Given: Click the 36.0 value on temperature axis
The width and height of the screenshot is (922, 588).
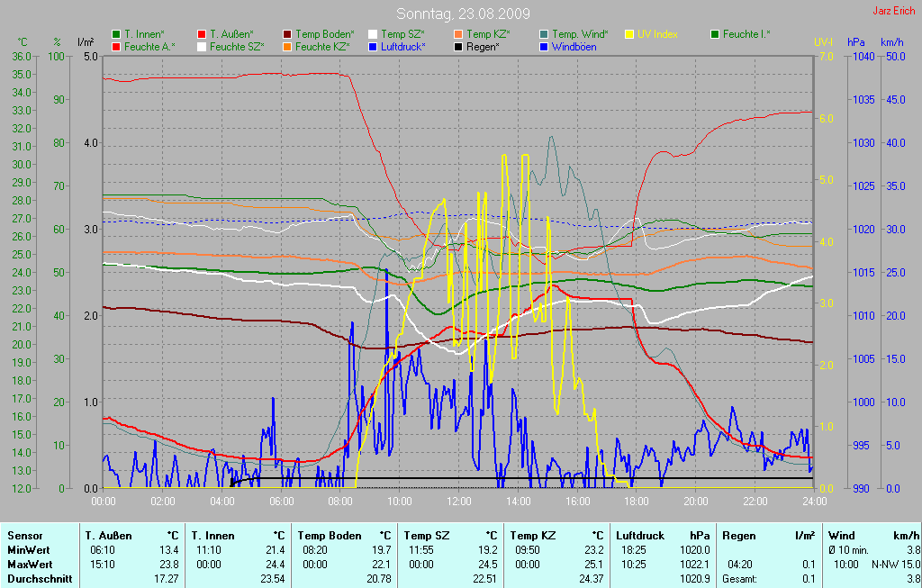Looking at the screenshot, I should (x=22, y=57).
